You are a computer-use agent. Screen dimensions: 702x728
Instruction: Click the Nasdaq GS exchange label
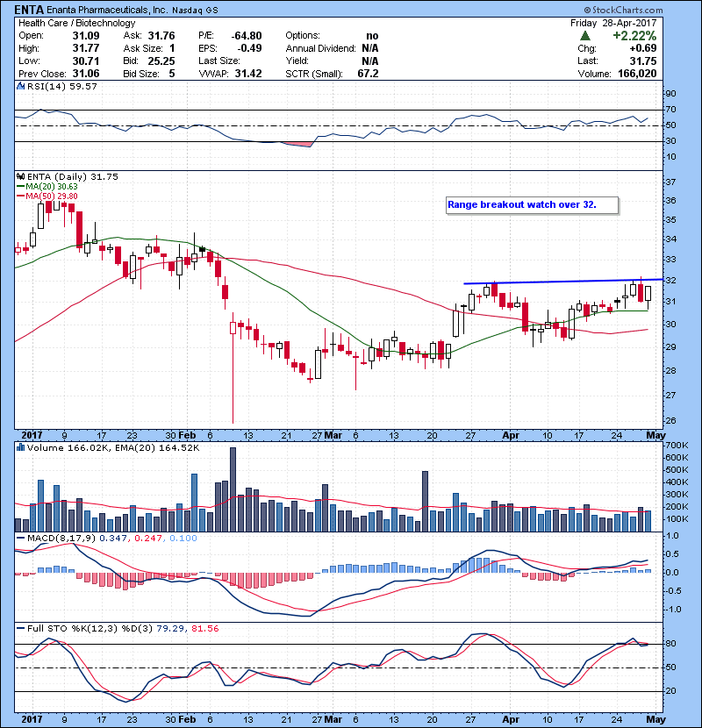(x=195, y=11)
